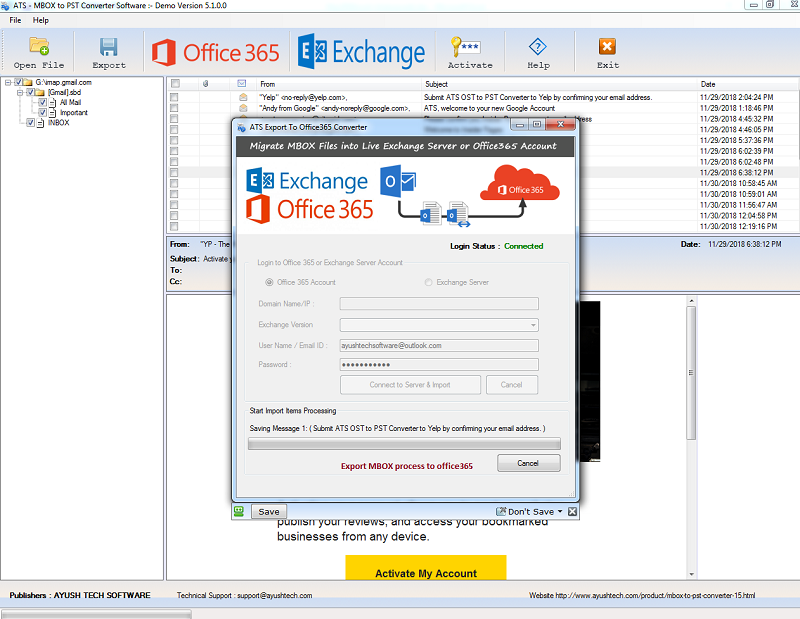Sort messages by Subject column header
The image size is (800, 619).
[x=560, y=84]
